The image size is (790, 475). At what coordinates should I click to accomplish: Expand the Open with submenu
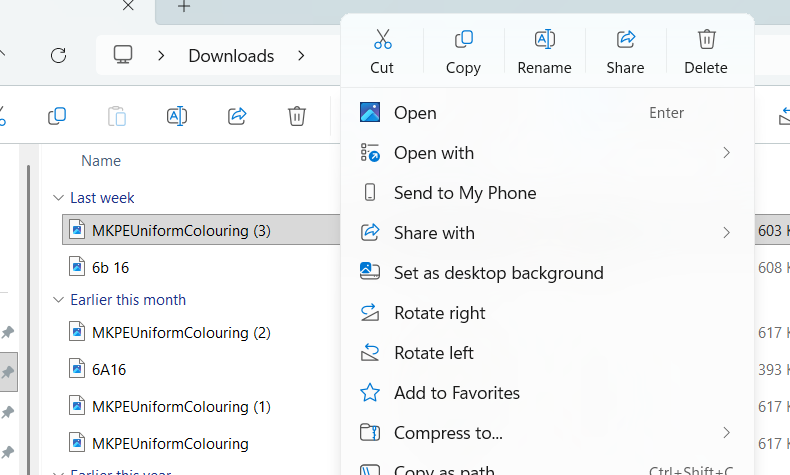pyautogui.click(x=726, y=153)
